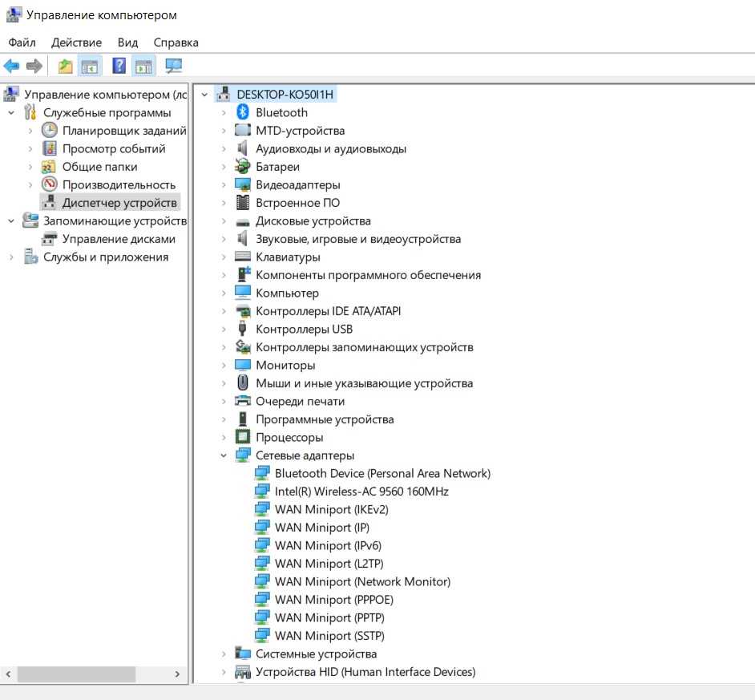
Task: Open the Действие menu
Action: coord(77,42)
